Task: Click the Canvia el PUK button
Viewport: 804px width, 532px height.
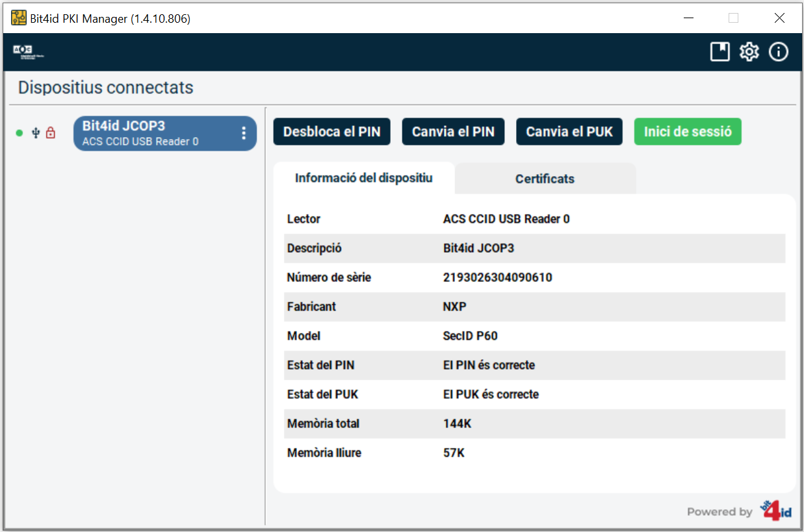Action: (x=569, y=132)
